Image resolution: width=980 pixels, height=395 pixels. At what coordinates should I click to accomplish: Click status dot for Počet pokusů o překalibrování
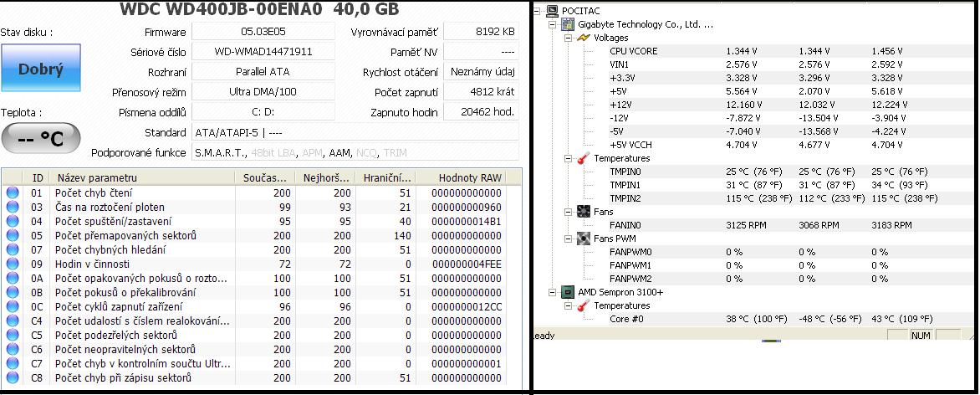click(13, 292)
